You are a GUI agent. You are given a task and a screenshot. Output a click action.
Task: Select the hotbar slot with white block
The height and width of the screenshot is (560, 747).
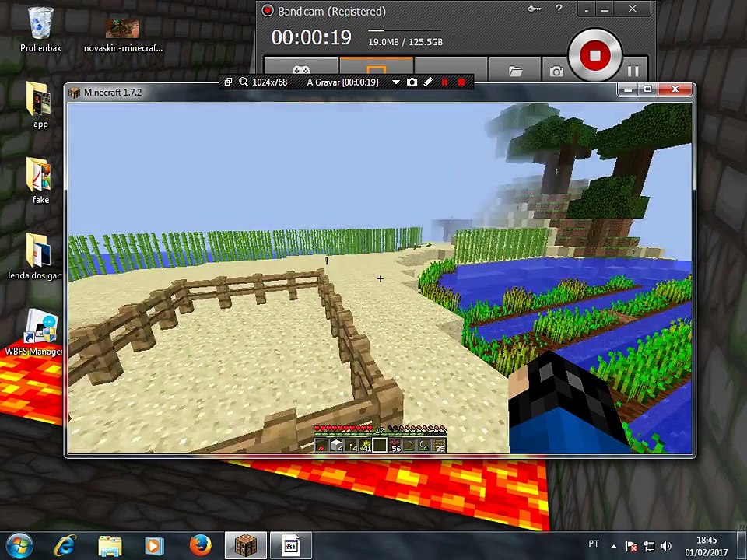tap(336, 445)
